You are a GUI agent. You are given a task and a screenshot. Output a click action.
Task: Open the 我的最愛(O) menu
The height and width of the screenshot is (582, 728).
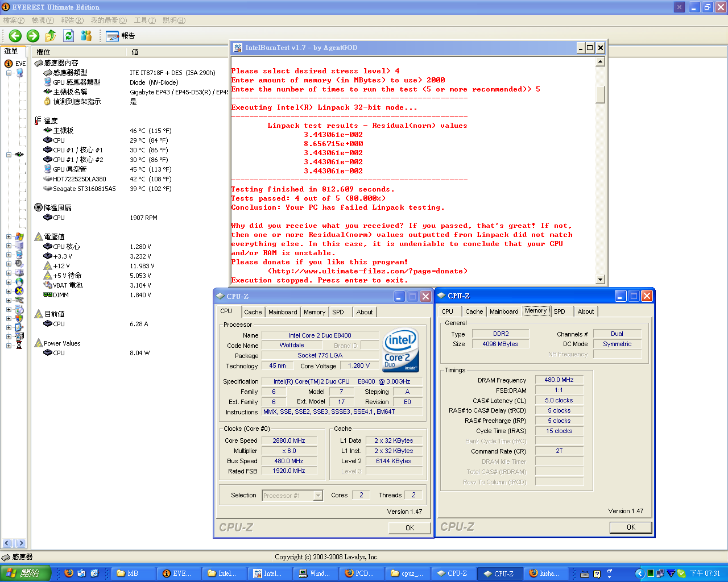pyautogui.click(x=109, y=20)
